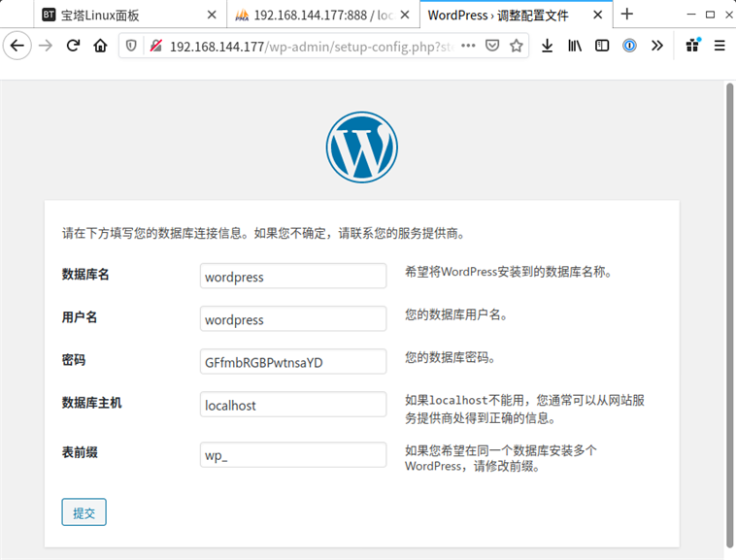Click the 用户名 label
This screenshot has width=736, height=560.
coord(80,317)
